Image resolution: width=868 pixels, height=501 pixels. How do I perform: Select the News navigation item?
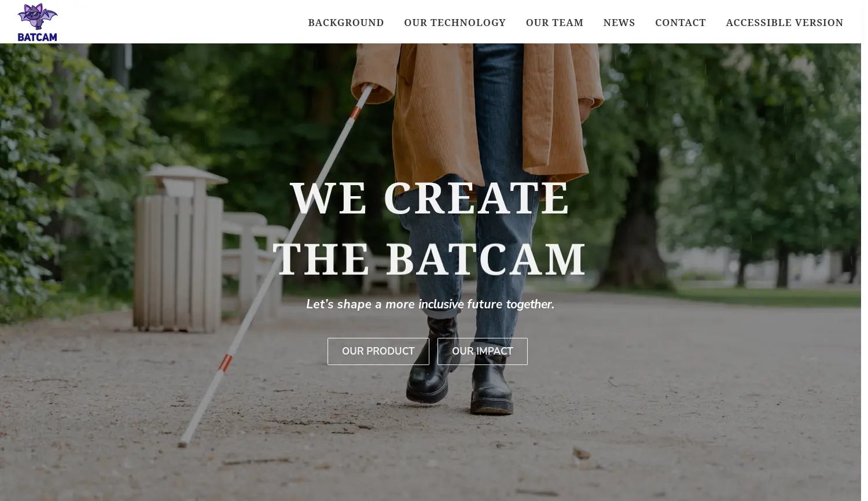[619, 23]
